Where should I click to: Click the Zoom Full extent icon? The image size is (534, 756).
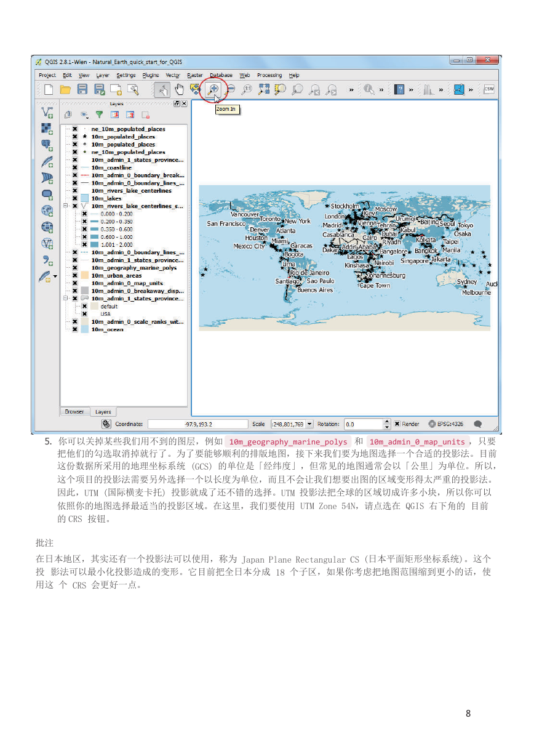click(x=264, y=90)
